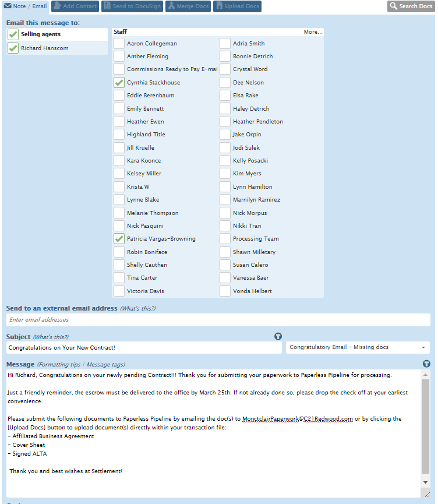This screenshot has height=504, width=438.
Task: Uncheck Patricia Vargas-Browning
Action: [x=119, y=239]
